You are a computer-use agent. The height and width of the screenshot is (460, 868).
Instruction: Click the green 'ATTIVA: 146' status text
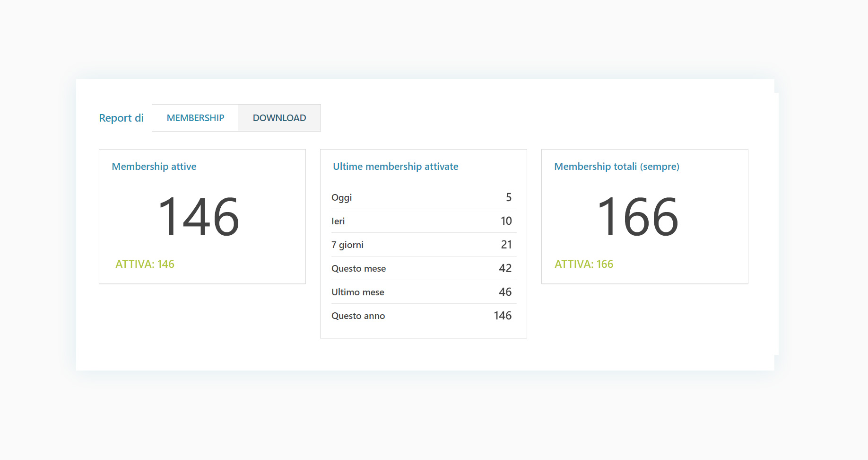point(145,264)
